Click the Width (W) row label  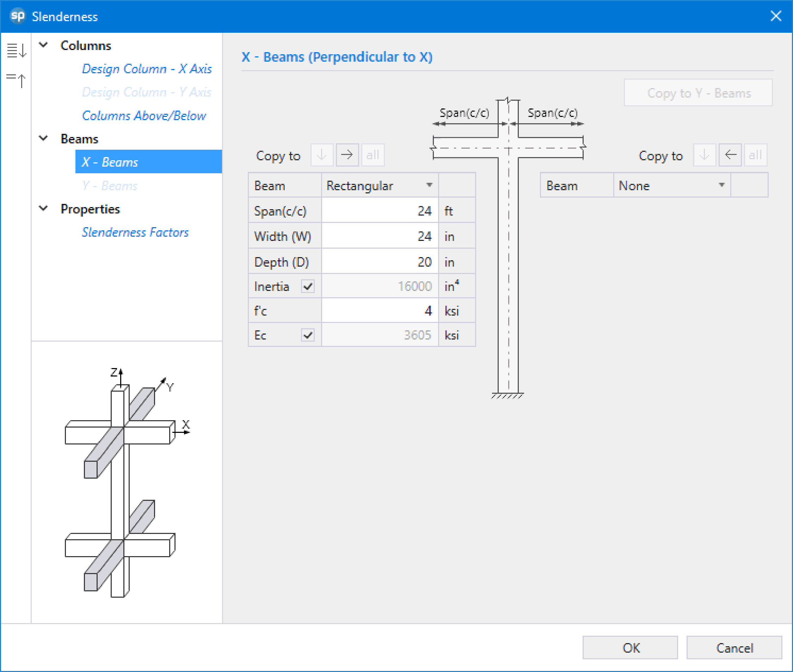[x=283, y=237]
